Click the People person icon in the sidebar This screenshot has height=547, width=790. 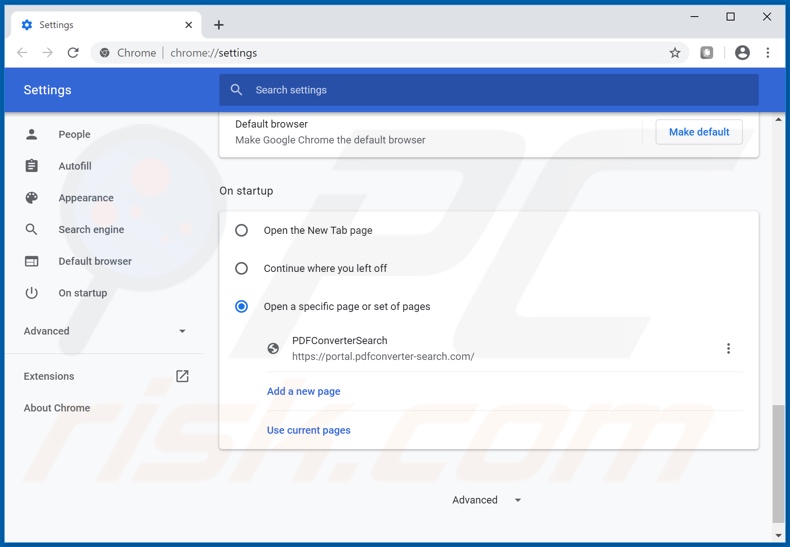click(x=32, y=134)
